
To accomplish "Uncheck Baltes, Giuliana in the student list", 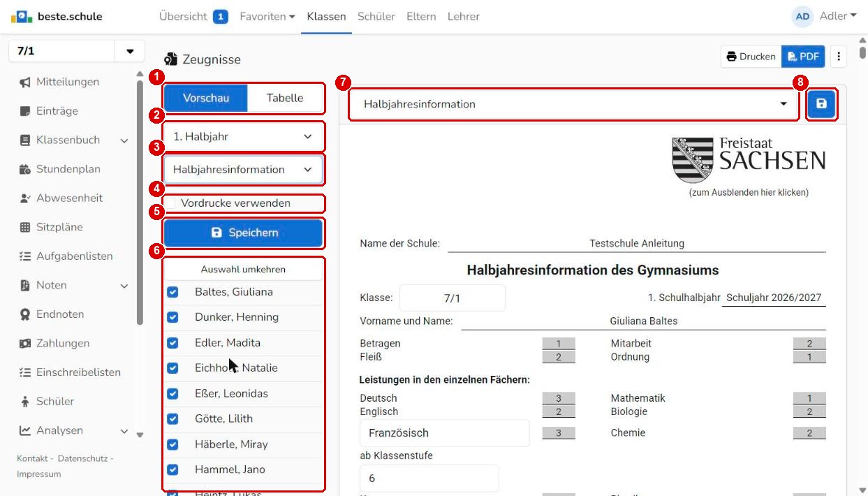I will point(172,293).
